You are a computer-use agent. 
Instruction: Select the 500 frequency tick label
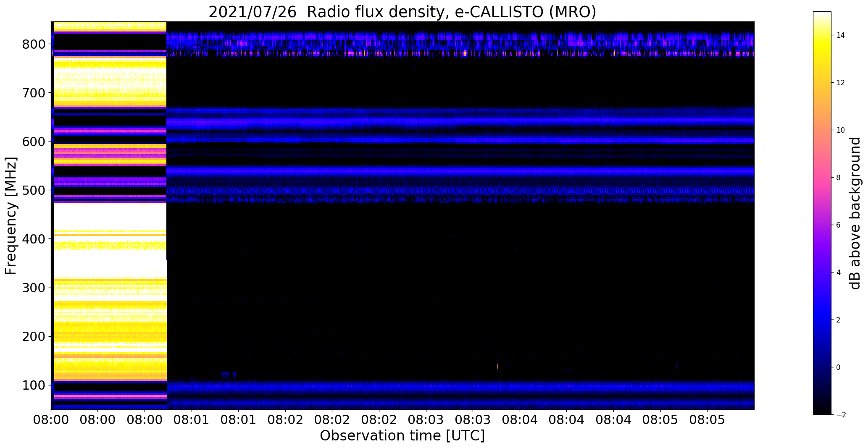(x=34, y=190)
